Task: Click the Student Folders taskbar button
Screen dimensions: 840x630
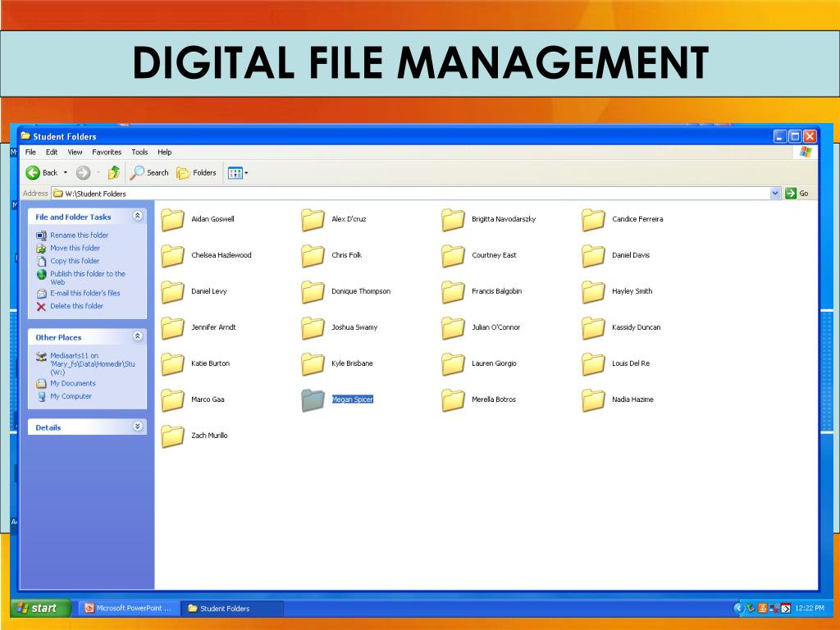Action: [x=231, y=608]
